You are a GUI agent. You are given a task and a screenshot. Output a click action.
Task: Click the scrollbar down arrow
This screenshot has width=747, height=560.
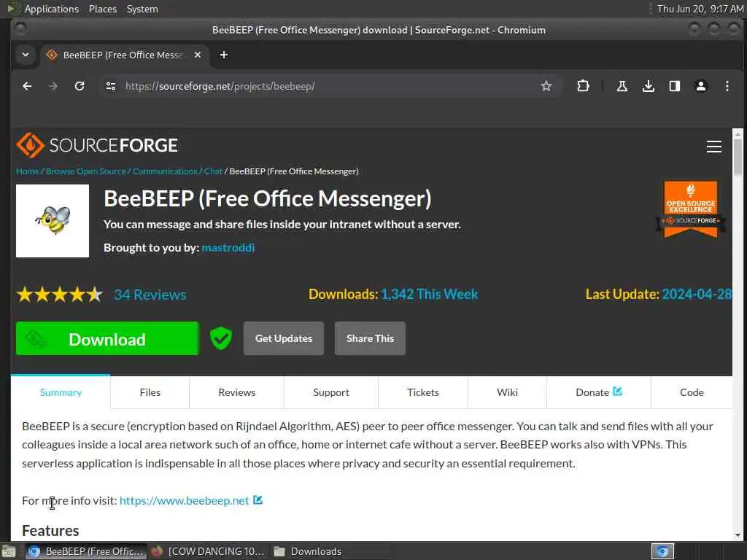click(738, 534)
